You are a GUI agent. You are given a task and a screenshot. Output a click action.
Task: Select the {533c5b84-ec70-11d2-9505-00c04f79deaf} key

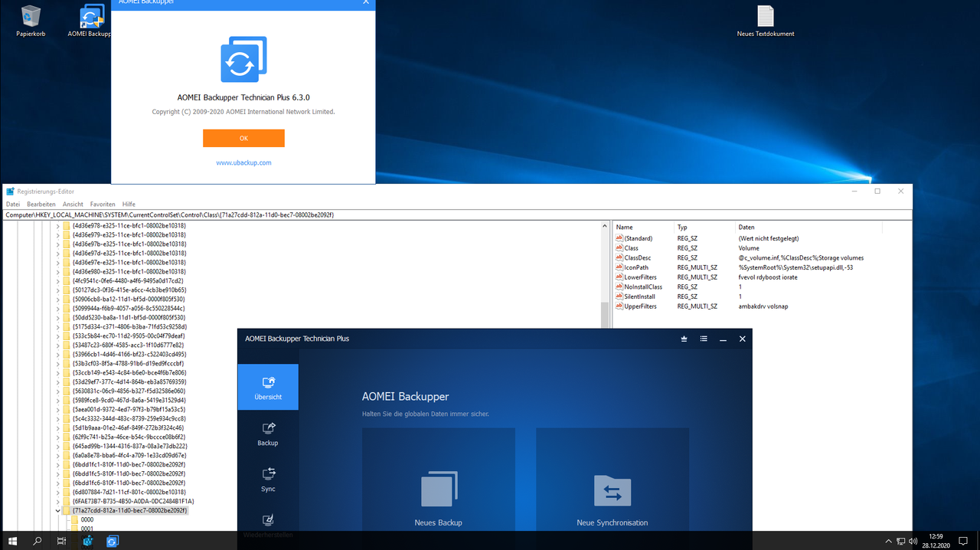(129, 336)
